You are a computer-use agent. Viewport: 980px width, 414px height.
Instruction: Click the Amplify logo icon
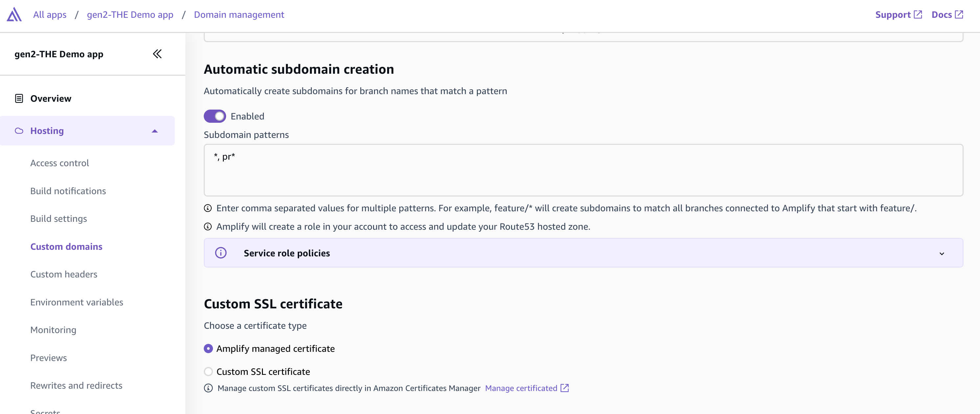point(14,14)
